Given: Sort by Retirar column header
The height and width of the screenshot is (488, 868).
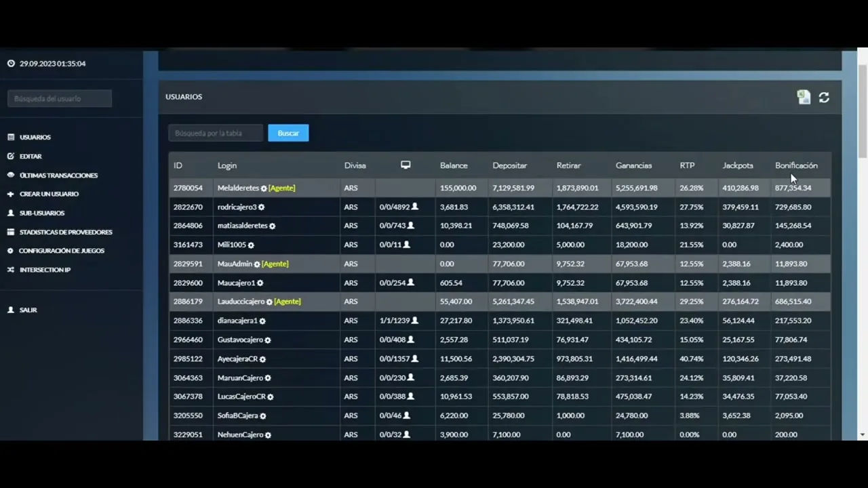Looking at the screenshot, I should [569, 165].
